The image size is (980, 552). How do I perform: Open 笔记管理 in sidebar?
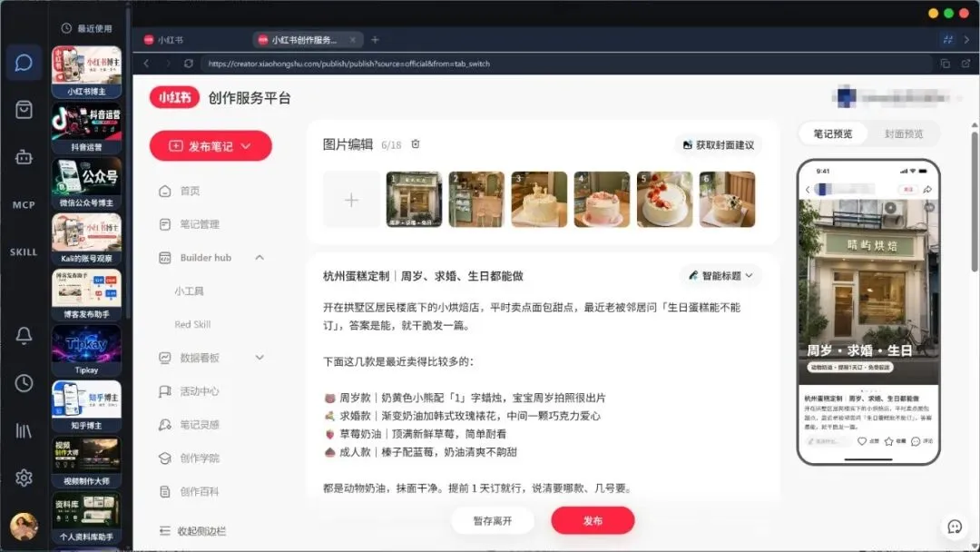coord(200,224)
